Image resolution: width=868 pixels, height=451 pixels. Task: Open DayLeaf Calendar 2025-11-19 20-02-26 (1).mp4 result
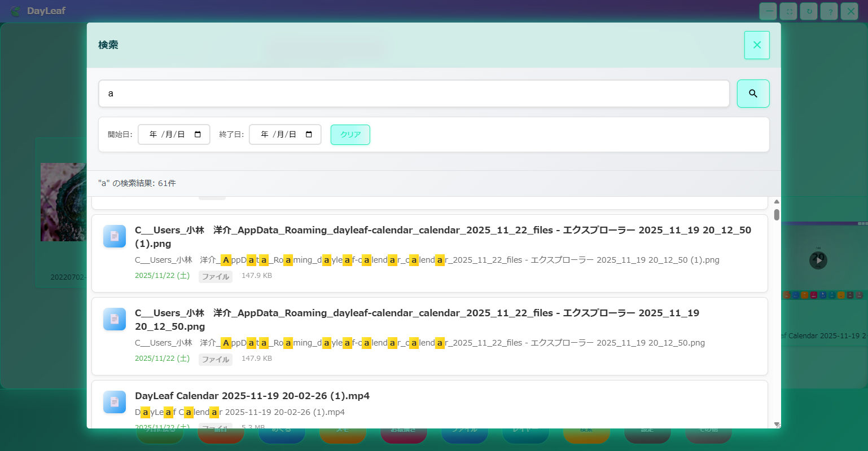252,396
